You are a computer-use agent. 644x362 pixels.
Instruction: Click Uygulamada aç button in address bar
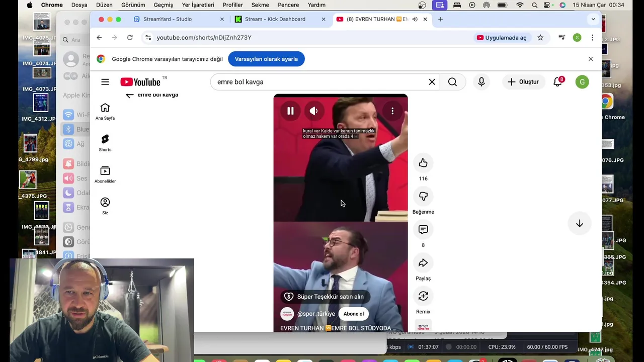click(x=502, y=38)
